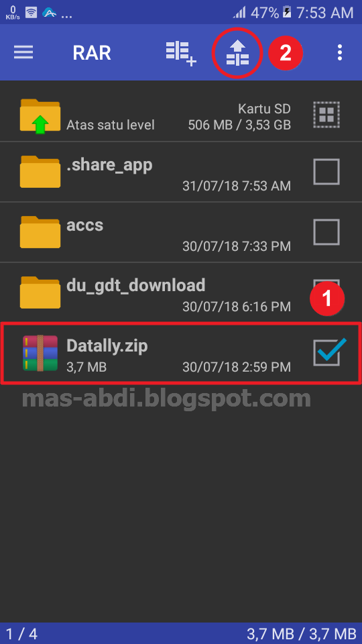Viewport: 362px width, 644px height.
Task: Open the .share_app folder icon
Action: click(40, 171)
